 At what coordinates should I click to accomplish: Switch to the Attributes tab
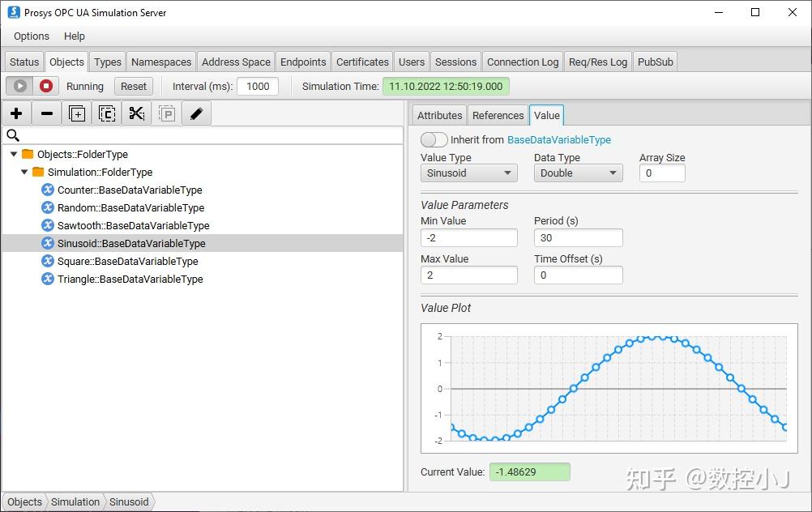pos(439,115)
